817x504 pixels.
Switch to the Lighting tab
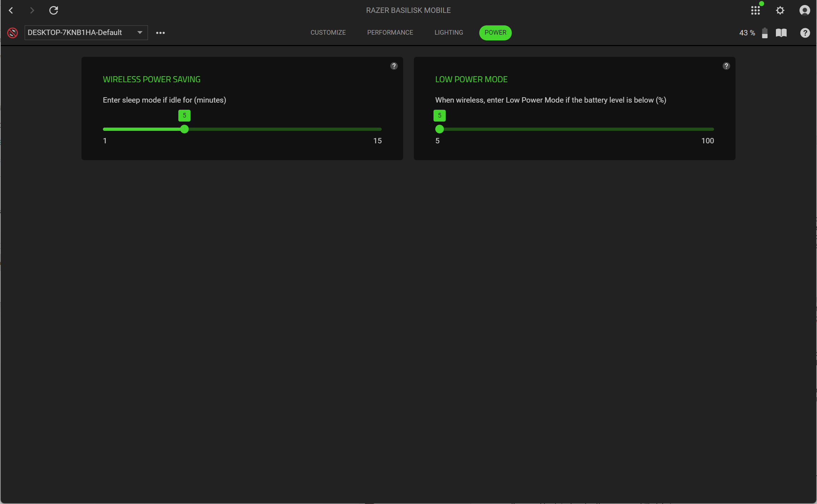449,33
